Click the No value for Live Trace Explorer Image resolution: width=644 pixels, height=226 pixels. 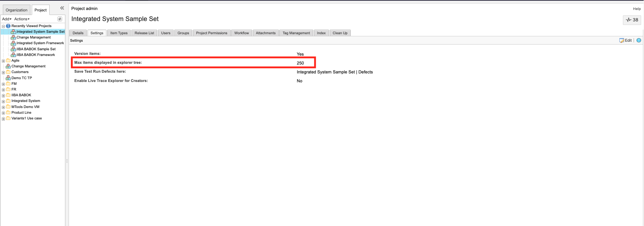299,81
